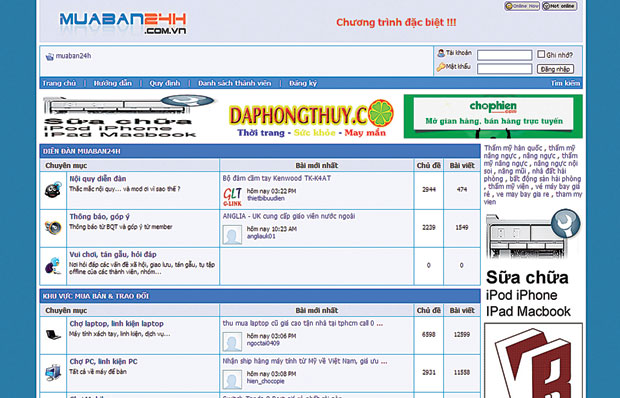Open the Tìm kiếm menu item
This screenshot has width=620, height=398.
tap(565, 83)
